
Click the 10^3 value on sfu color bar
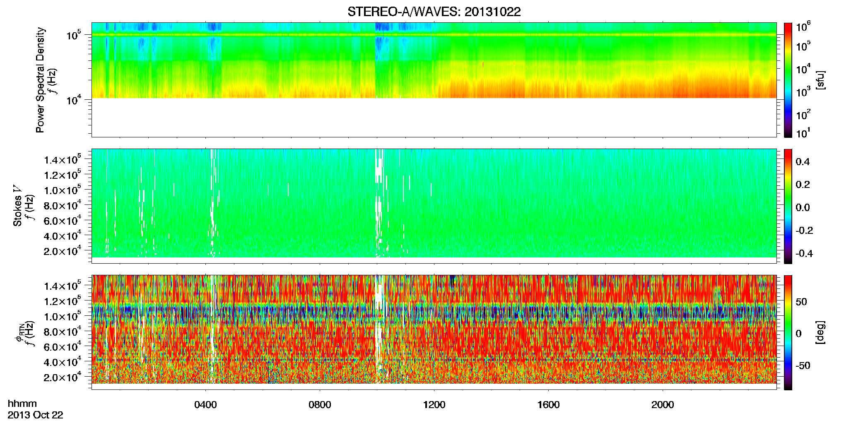803,92
